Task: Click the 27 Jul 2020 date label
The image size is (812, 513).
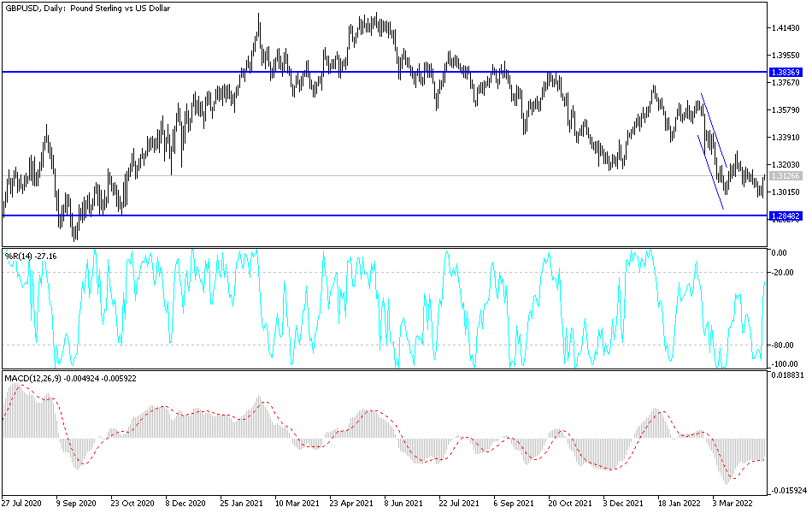Action: click(x=21, y=504)
